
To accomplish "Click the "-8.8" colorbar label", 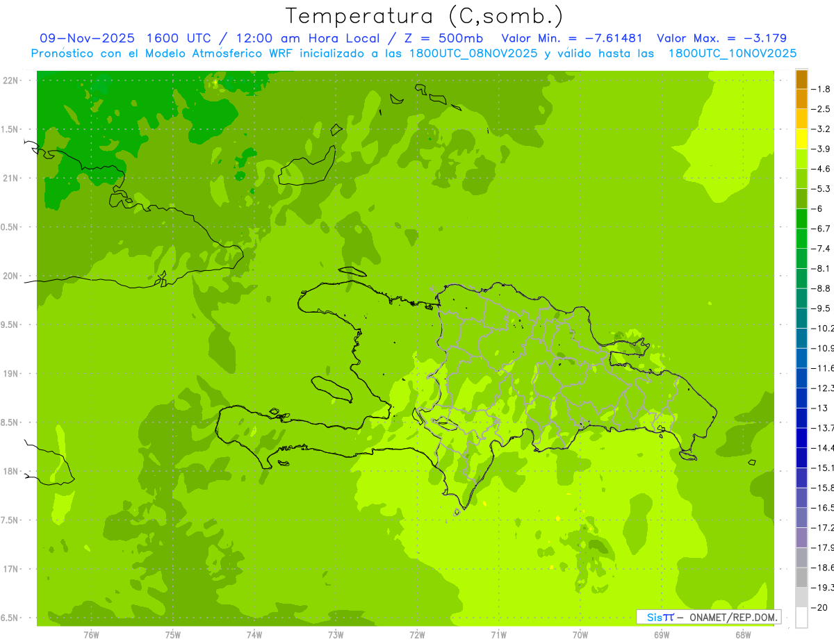I will click(821, 288).
